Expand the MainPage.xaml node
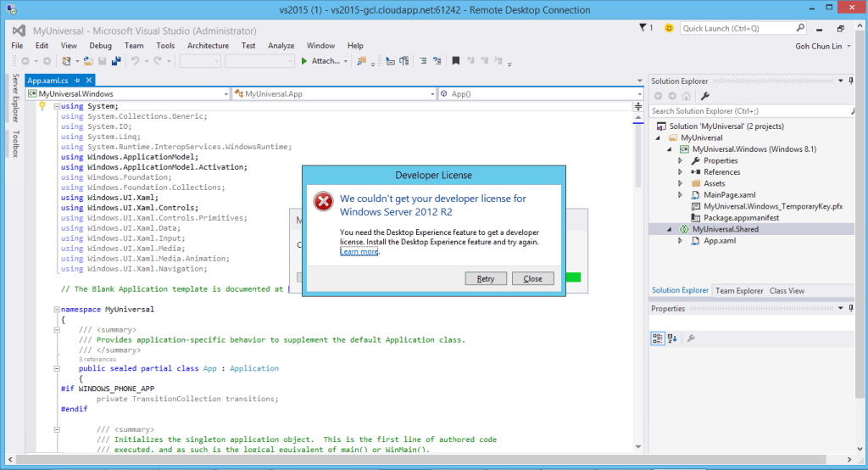This screenshot has height=470, width=868. (681, 195)
